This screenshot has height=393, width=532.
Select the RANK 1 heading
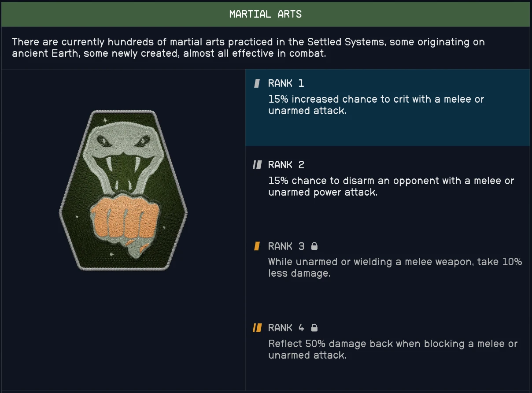coord(286,84)
